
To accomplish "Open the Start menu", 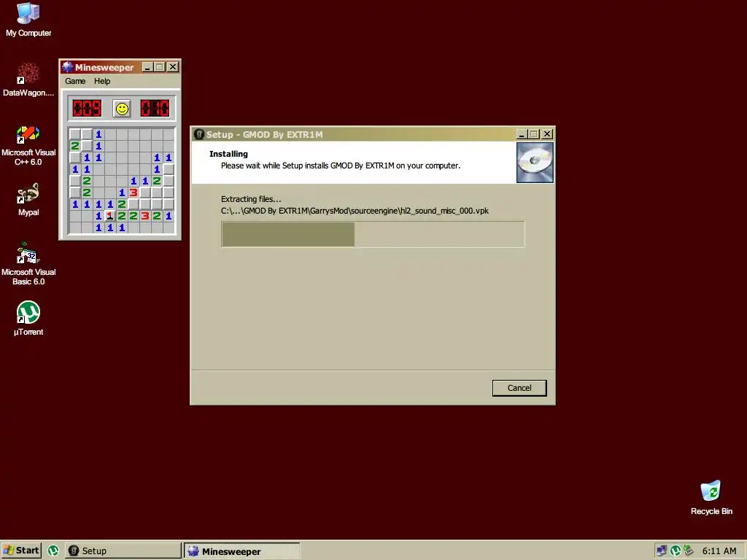I will click(x=21, y=551).
